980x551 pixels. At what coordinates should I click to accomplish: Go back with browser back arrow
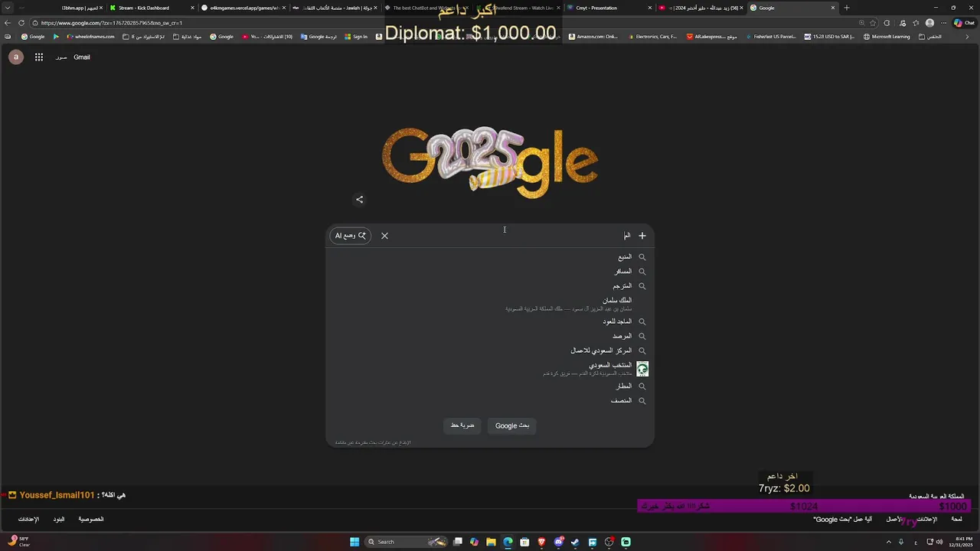click(x=8, y=23)
